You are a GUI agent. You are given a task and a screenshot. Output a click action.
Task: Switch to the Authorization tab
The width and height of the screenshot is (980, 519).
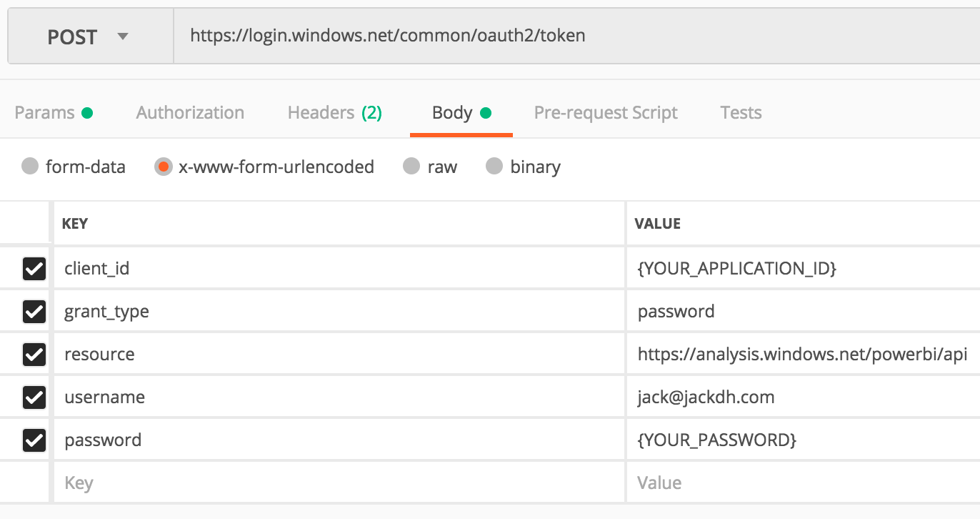(190, 112)
